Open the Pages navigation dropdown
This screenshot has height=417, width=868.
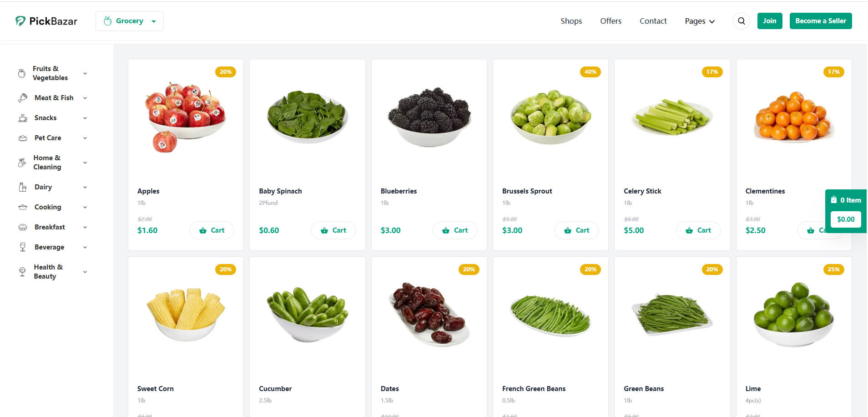click(699, 21)
